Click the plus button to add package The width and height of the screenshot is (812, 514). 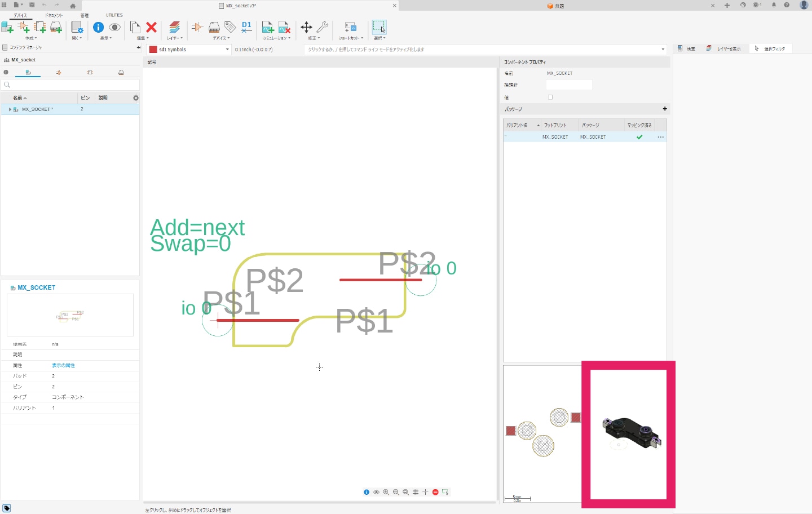point(664,109)
